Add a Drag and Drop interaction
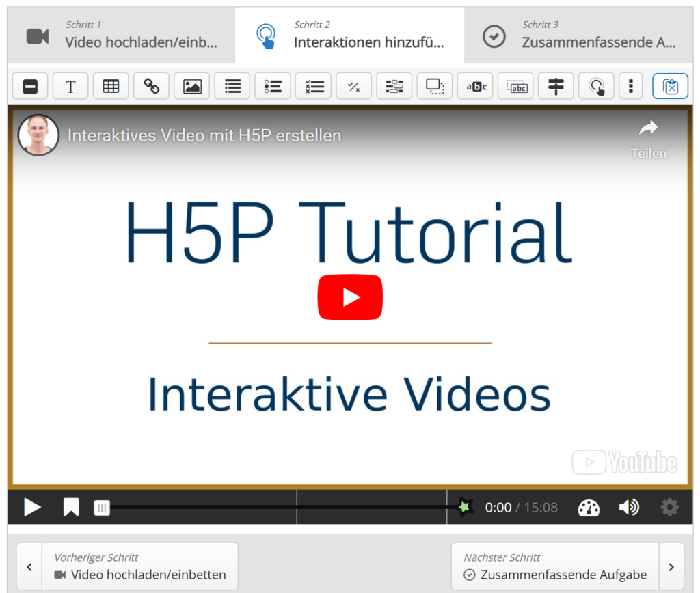The image size is (700, 593). (x=435, y=86)
